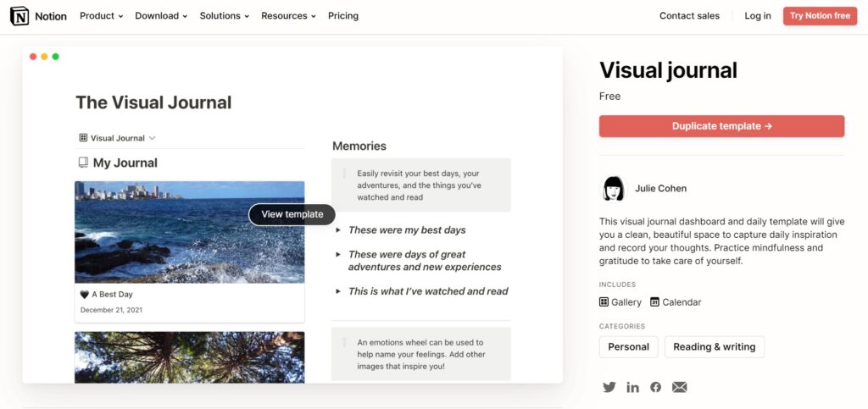Click Julie Cohen's avatar image

[613, 188]
